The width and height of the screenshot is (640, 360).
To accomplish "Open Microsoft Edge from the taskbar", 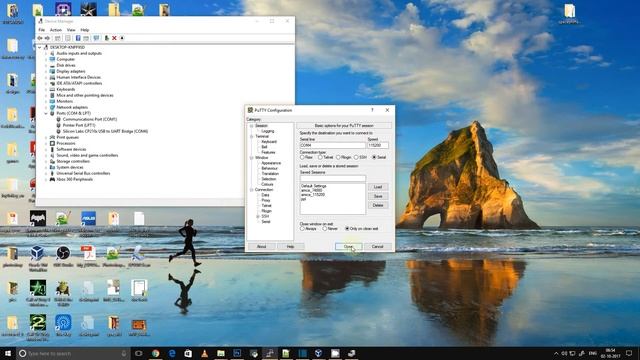I will [172, 353].
